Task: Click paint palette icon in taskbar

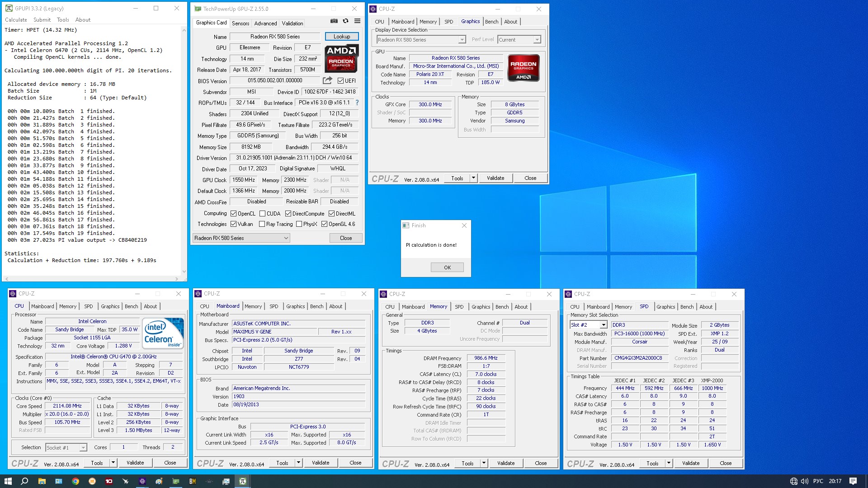Action: (x=159, y=481)
